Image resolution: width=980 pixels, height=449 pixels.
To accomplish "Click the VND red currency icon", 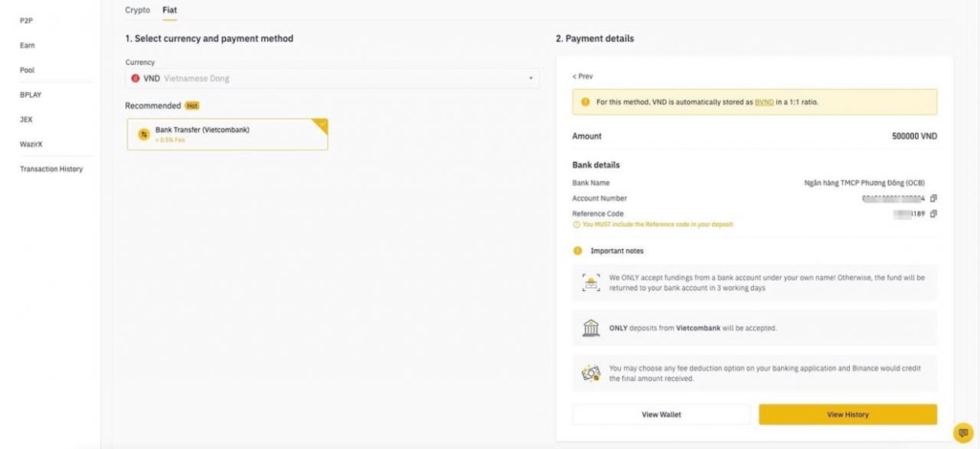I will pos(136,79).
